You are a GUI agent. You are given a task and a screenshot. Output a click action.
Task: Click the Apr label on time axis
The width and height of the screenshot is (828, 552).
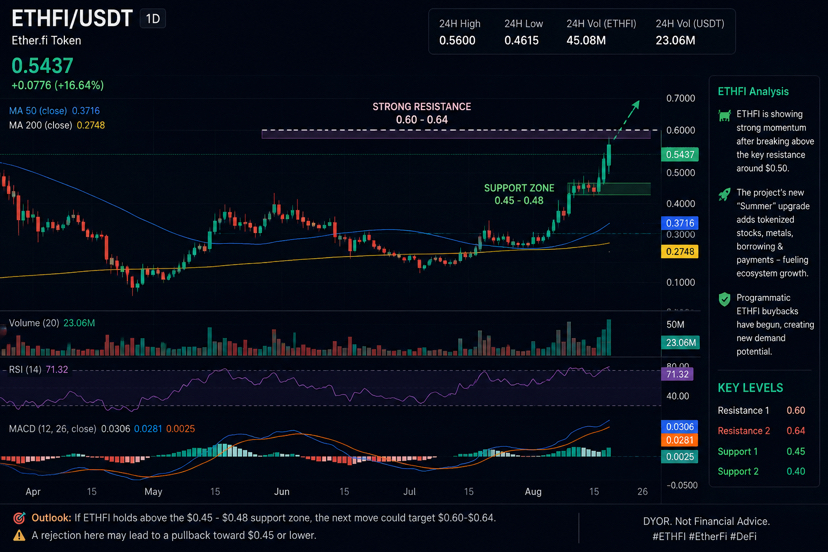pyautogui.click(x=33, y=491)
